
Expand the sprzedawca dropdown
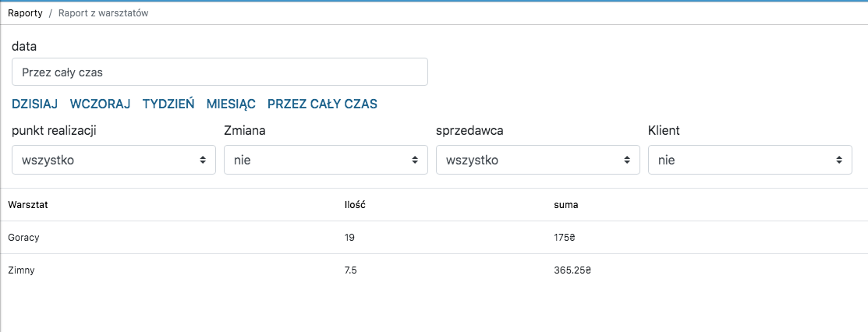tap(538, 160)
